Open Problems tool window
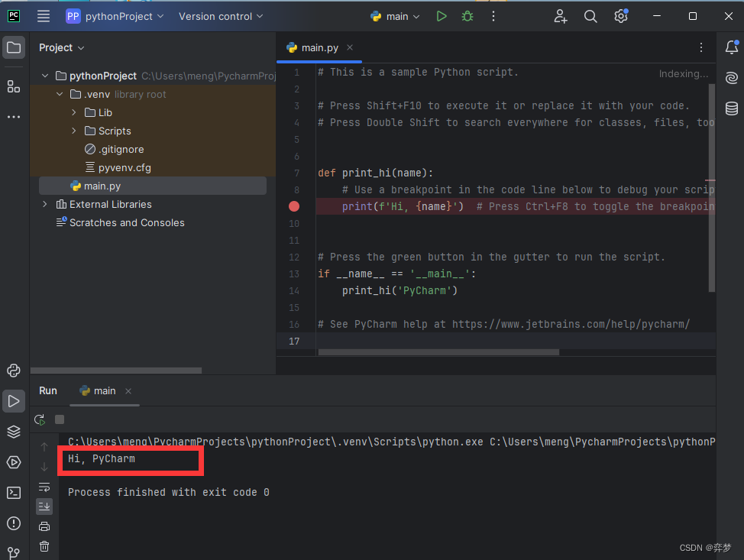 click(14, 523)
